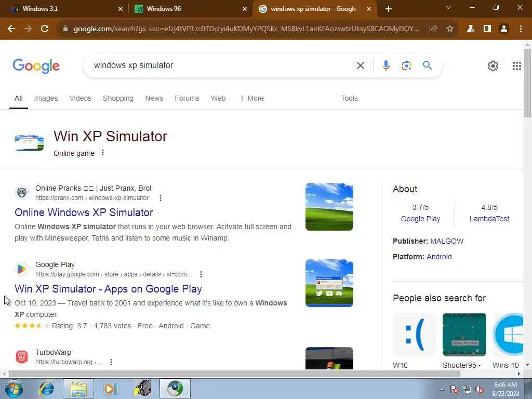532x399 pixels.
Task: Open the Chrome profile avatar
Action: (504, 29)
